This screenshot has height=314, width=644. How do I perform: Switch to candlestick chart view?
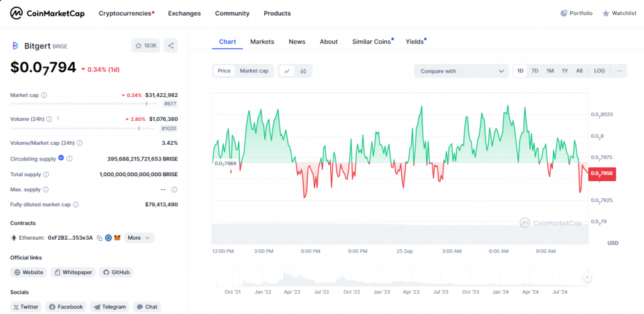(x=304, y=71)
